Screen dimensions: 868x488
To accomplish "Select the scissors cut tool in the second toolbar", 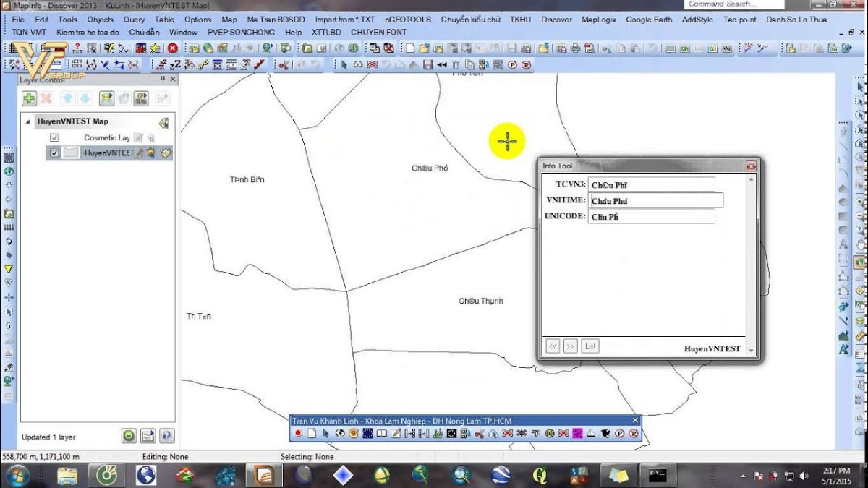I will [283, 64].
